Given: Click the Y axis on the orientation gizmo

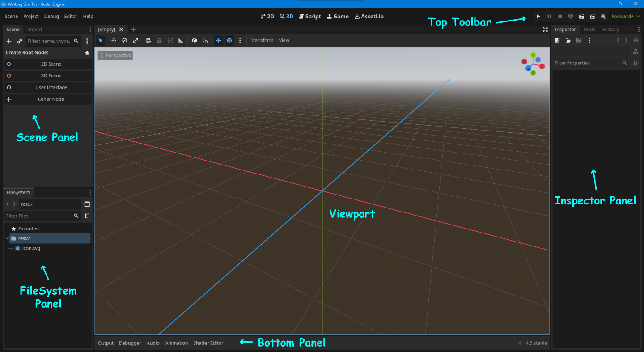Looking at the screenshot, I should pos(533,55).
